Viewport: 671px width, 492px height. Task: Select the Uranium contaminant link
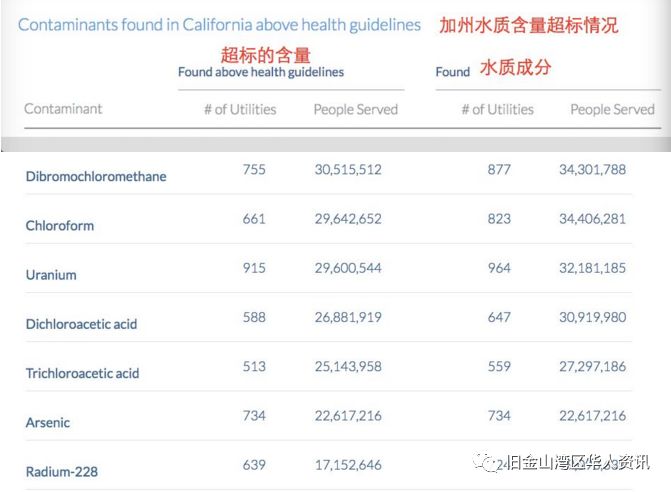click(x=51, y=274)
